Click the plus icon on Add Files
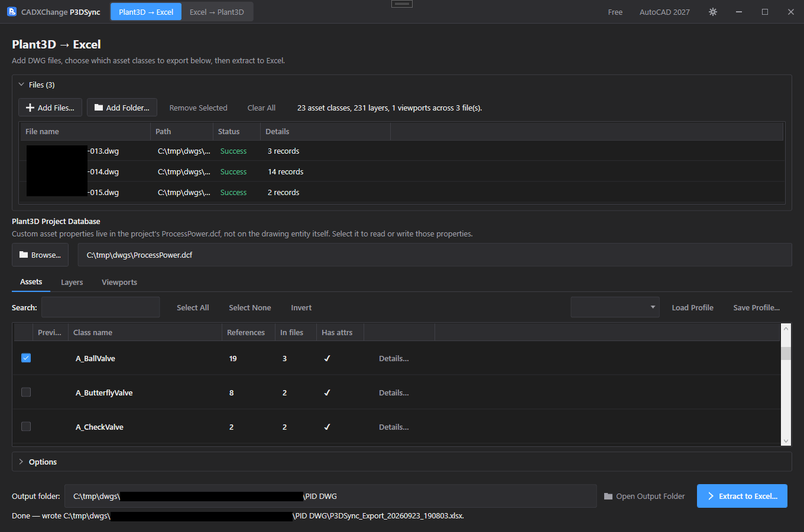The image size is (804, 532). [x=30, y=108]
